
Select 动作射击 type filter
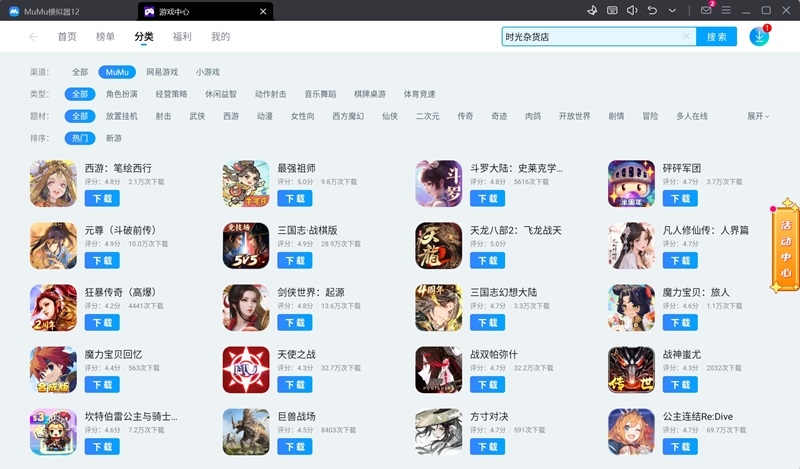tap(270, 94)
